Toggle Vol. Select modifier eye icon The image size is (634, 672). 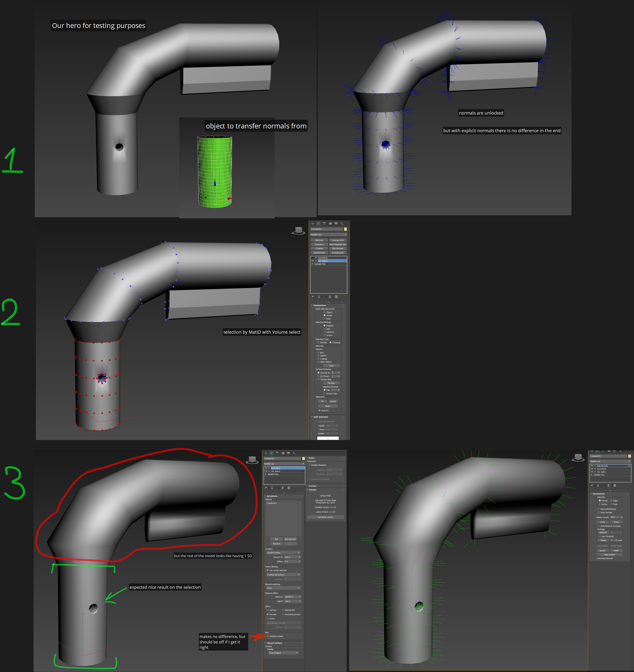313,261
